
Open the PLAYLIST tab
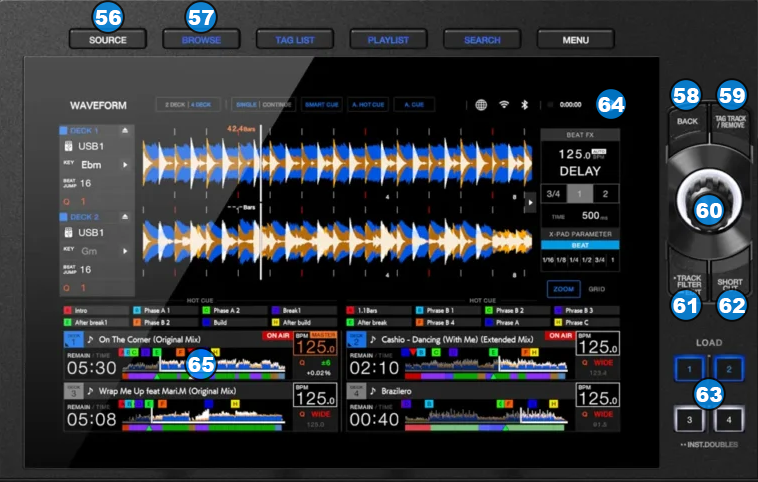tap(388, 40)
